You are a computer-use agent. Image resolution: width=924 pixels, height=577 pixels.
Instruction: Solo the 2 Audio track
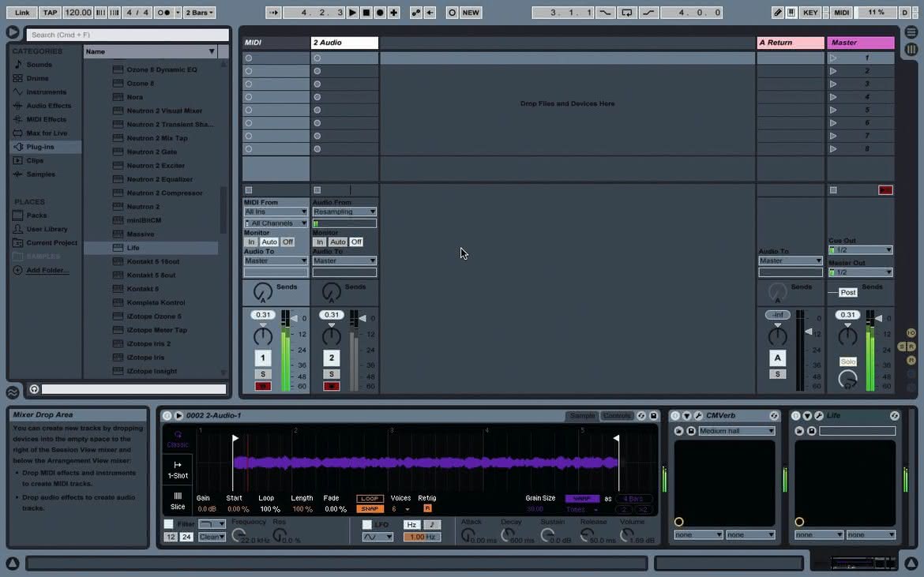(x=331, y=374)
